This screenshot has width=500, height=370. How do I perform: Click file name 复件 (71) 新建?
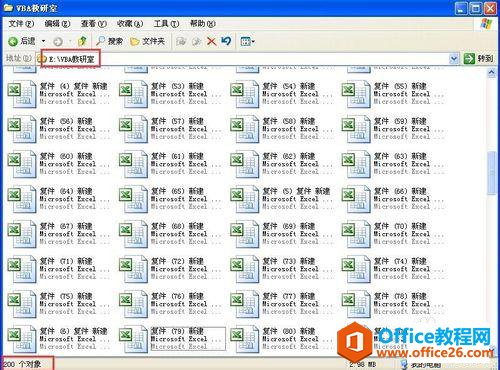[x=66, y=261]
